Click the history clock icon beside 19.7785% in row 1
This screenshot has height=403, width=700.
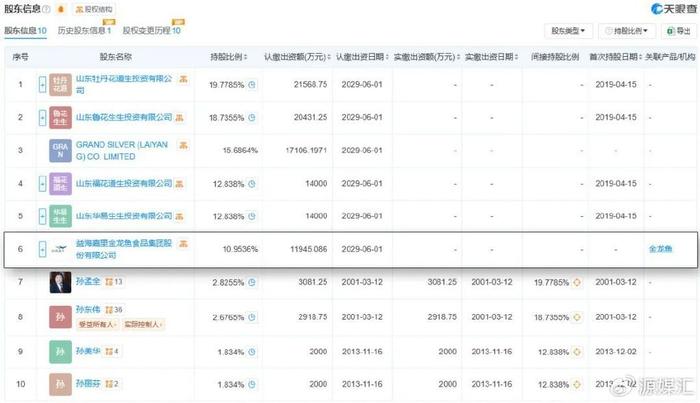coord(252,85)
